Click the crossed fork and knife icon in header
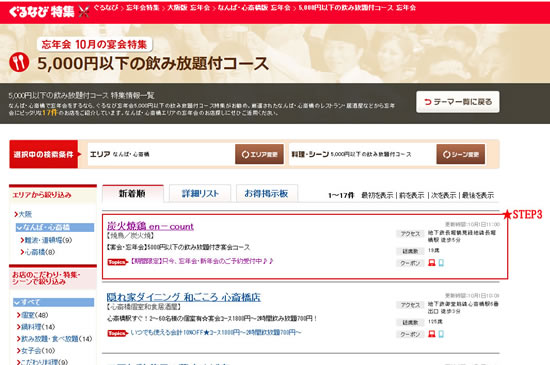This screenshot has height=365, width=550. tap(83, 12)
